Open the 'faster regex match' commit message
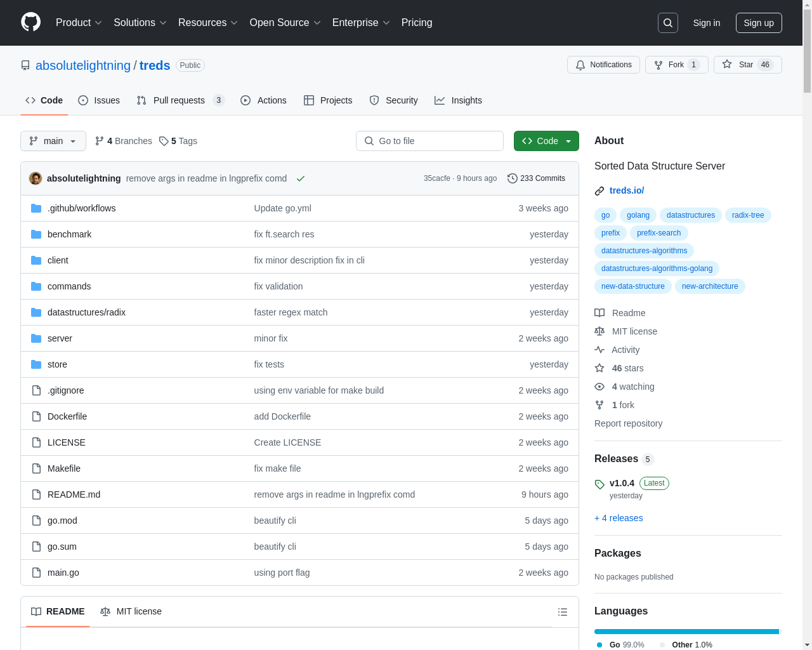 click(291, 312)
